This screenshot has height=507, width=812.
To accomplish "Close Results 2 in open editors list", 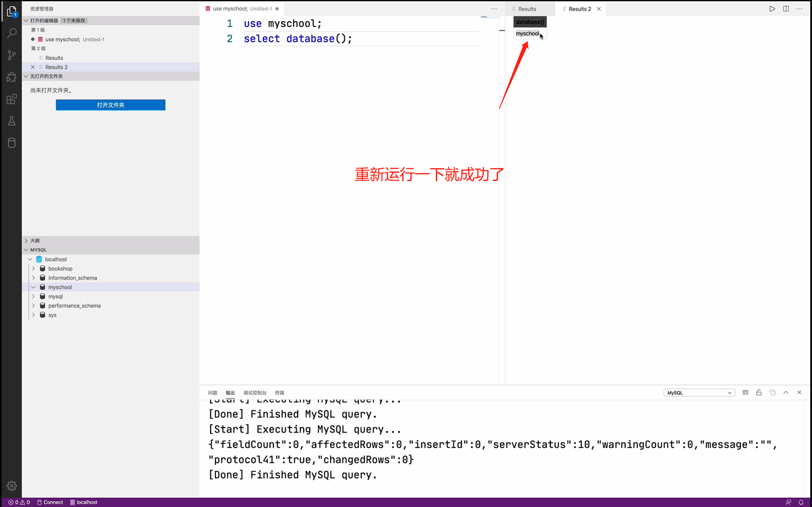I will coord(33,67).
